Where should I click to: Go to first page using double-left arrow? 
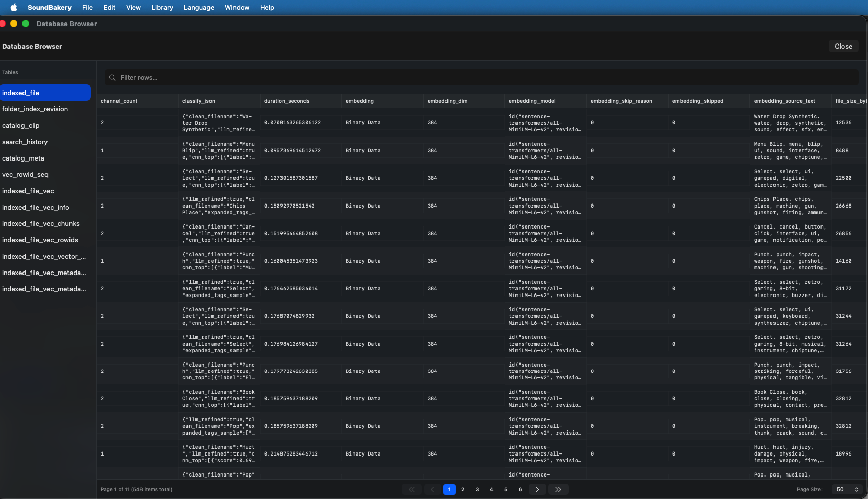[x=412, y=489]
